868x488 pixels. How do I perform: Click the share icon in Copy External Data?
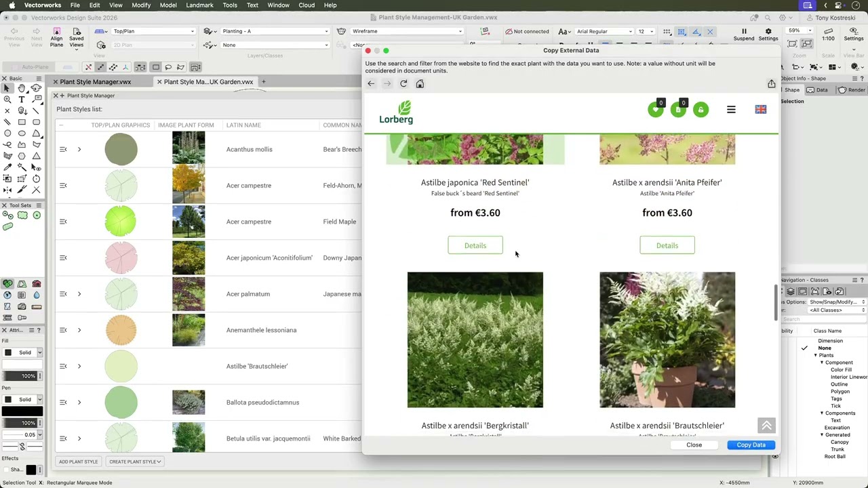coord(772,83)
